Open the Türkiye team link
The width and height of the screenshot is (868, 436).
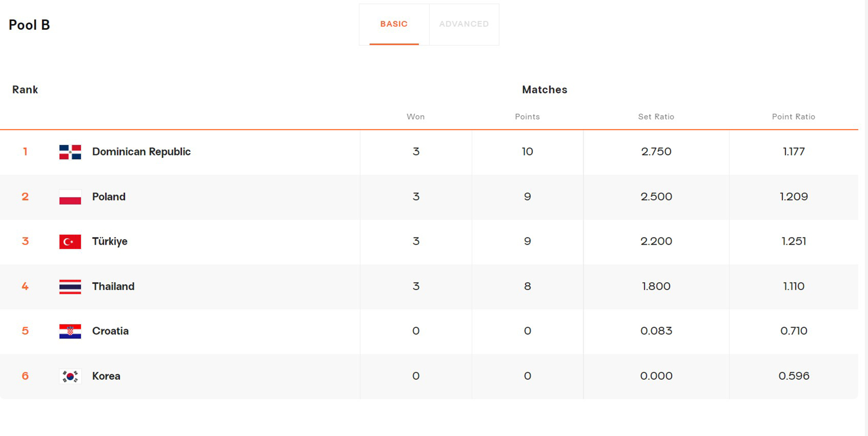point(109,241)
